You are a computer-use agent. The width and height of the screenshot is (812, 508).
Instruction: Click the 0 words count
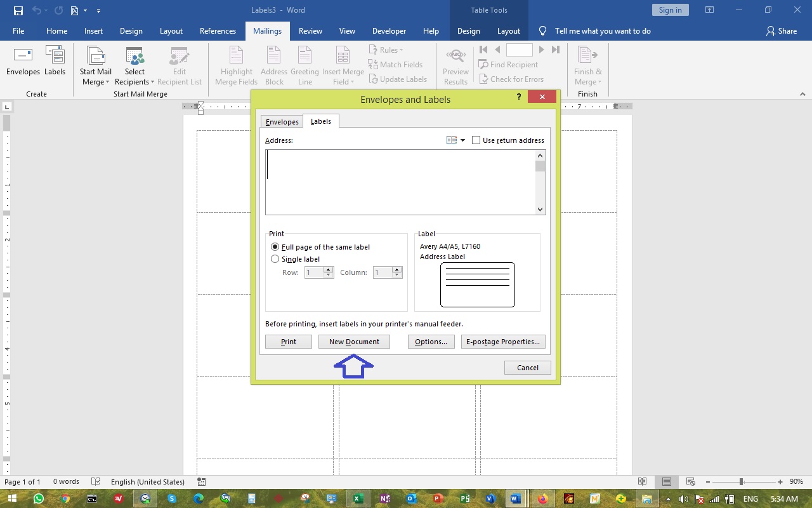[66, 482]
